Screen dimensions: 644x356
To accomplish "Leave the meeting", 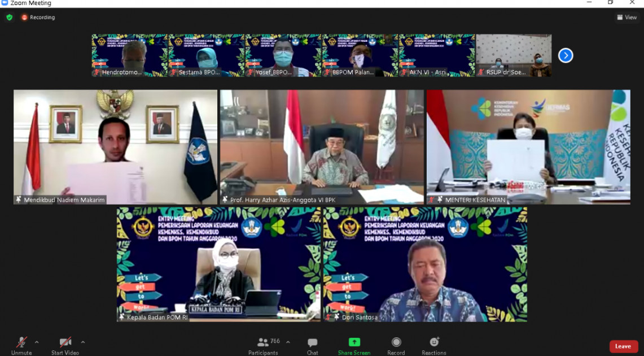I will click(623, 346).
